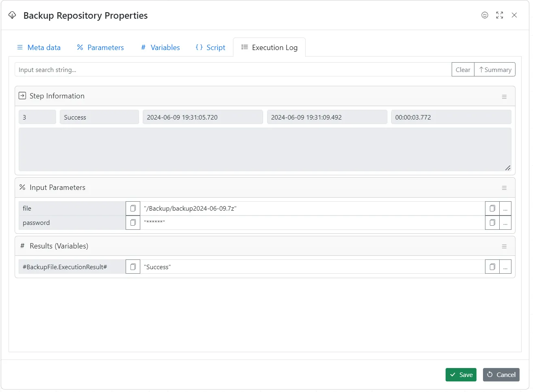The width and height of the screenshot is (533, 392).
Task: Switch to the Meta data tab
Action: pyautogui.click(x=39, y=48)
